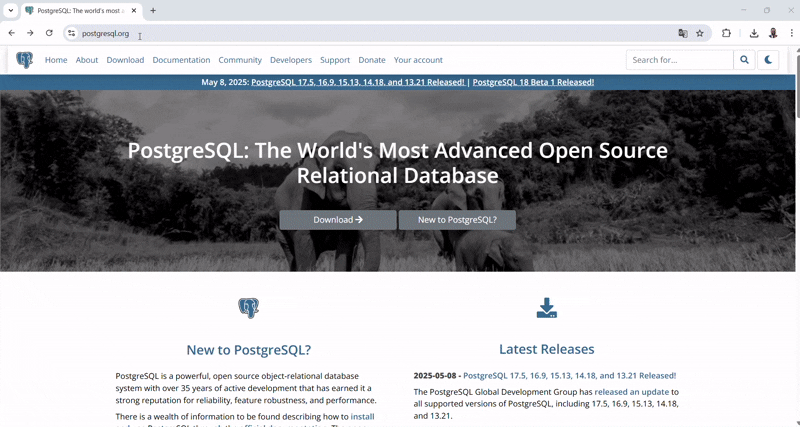
Task: Open the tab search dropdown arrow
Action: [x=11, y=10]
